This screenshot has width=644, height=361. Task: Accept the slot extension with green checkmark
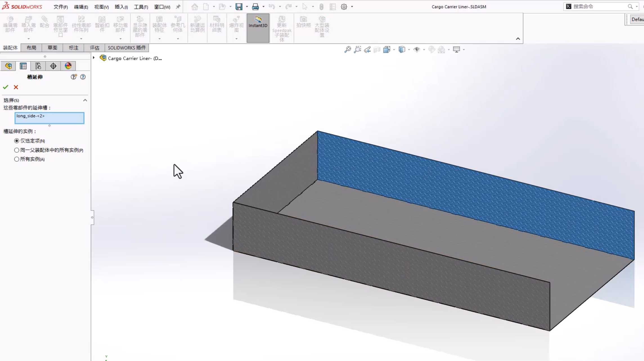[5, 87]
